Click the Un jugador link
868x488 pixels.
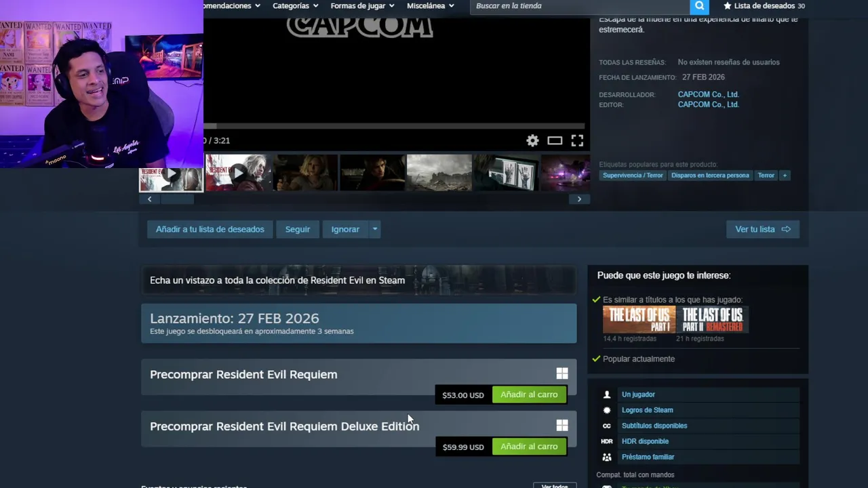(638, 394)
